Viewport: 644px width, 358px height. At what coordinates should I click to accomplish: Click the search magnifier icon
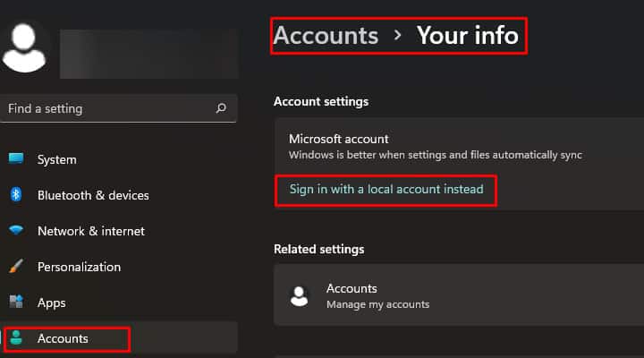221,108
